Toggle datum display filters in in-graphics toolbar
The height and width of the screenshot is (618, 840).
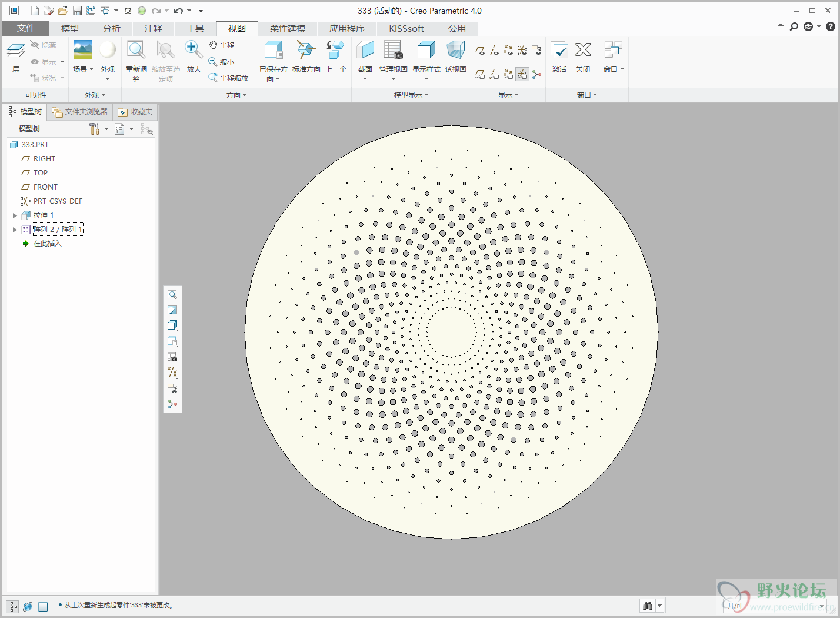point(172,373)
